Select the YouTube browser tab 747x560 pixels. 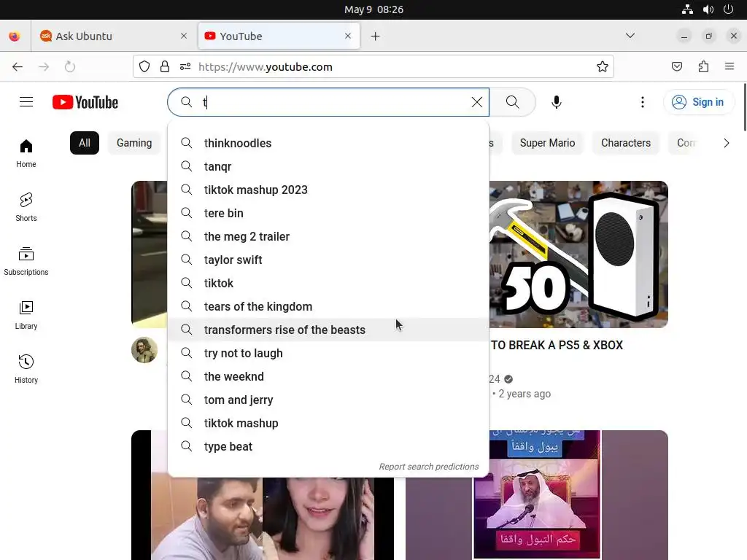tap(279, 36)
